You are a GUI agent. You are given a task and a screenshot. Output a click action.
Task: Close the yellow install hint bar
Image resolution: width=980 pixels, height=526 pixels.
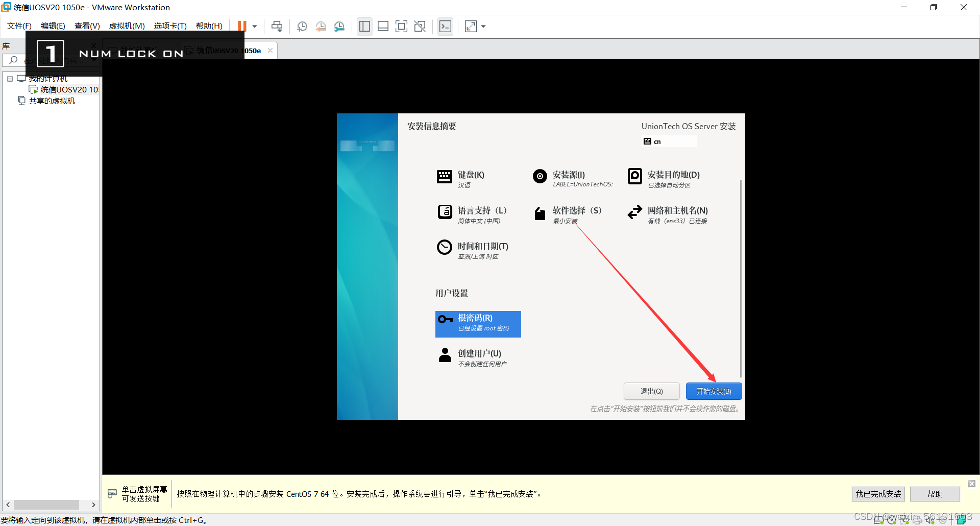pos(972,484)
